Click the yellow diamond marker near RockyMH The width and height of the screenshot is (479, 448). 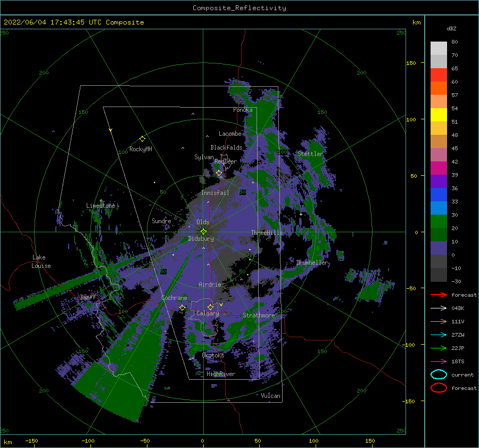pos(142,139)
